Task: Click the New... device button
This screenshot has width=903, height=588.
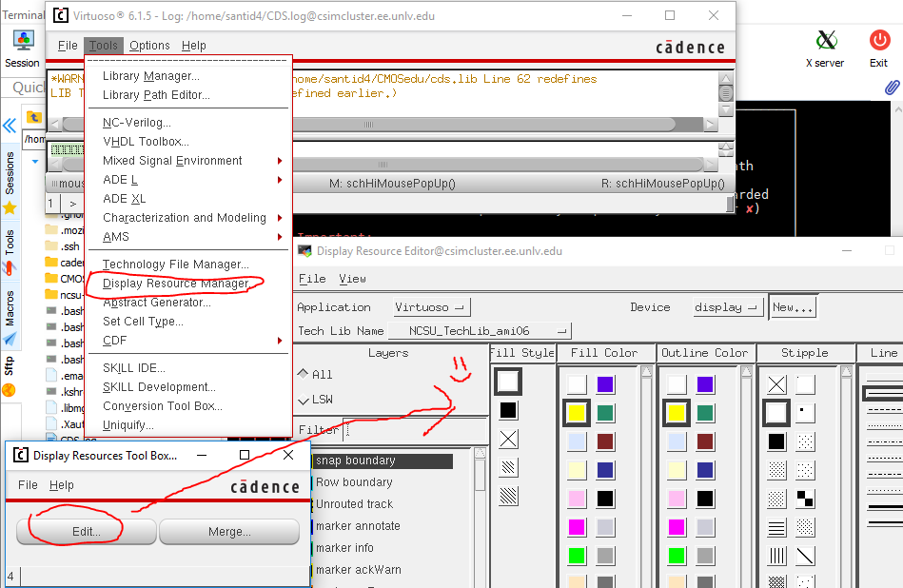Action: (x=793, y=307)
